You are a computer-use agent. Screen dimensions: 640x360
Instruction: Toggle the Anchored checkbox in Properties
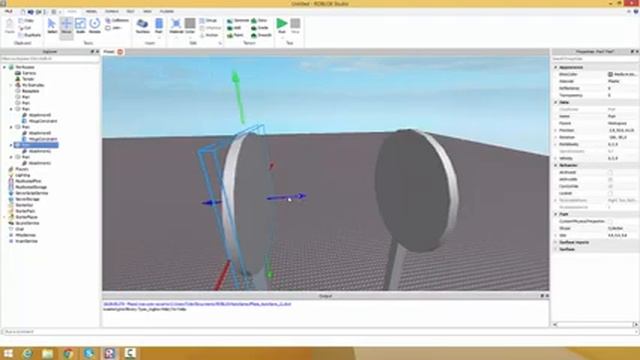coord(610,172)
